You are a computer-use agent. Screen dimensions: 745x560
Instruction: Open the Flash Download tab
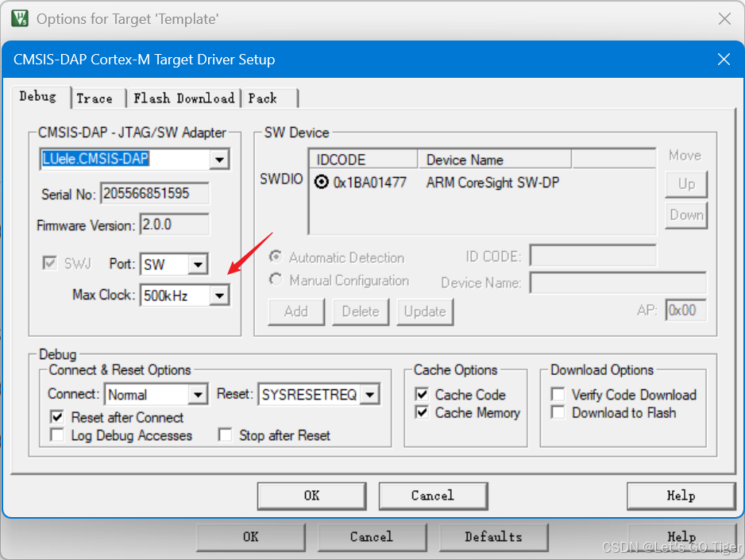click(x=184, y=98)
